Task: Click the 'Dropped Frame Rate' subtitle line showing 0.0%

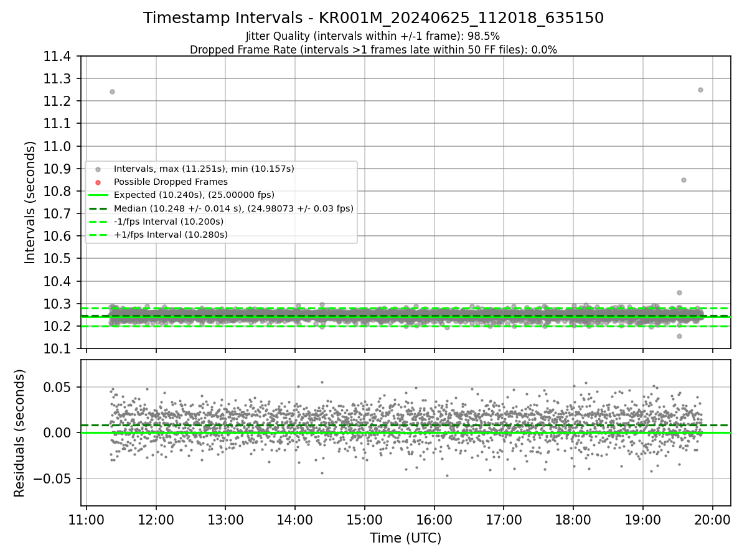Action: pyautogui.click(x=374, y=50)
